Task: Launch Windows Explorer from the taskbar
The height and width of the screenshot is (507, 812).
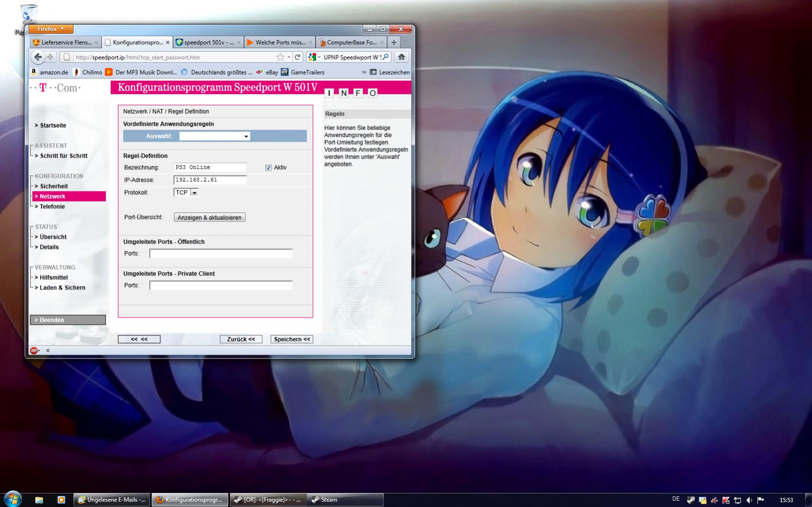Action: tap(39, 500)
